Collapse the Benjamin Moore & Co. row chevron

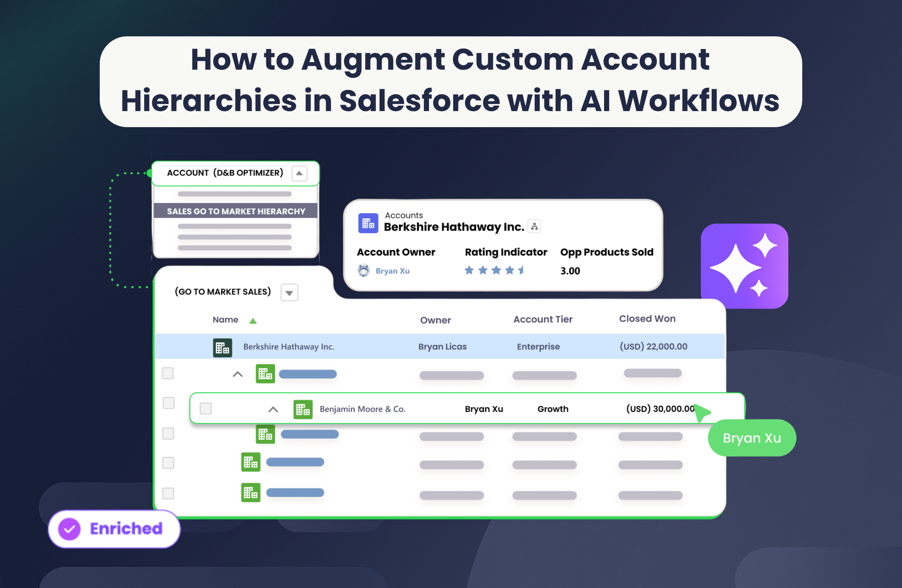(x=273, y=409)
